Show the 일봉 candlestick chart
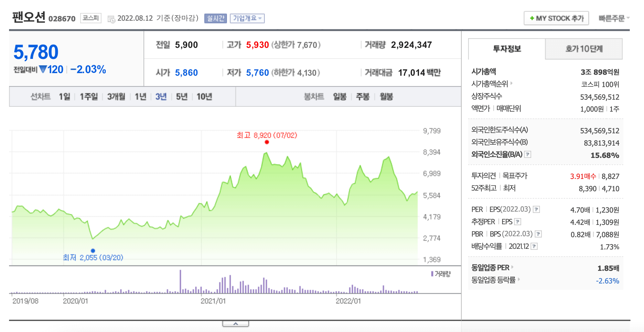This screenshot has height=332, width=644. [x=340, y=96]
